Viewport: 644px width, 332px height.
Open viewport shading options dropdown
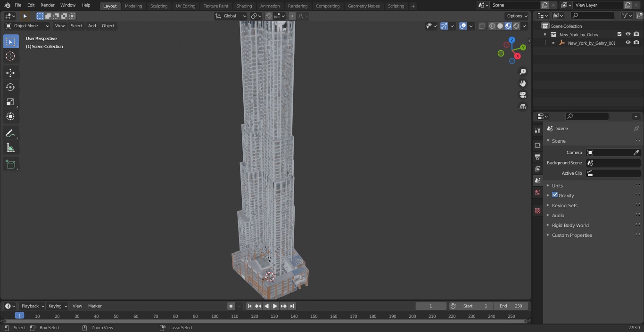524,26
